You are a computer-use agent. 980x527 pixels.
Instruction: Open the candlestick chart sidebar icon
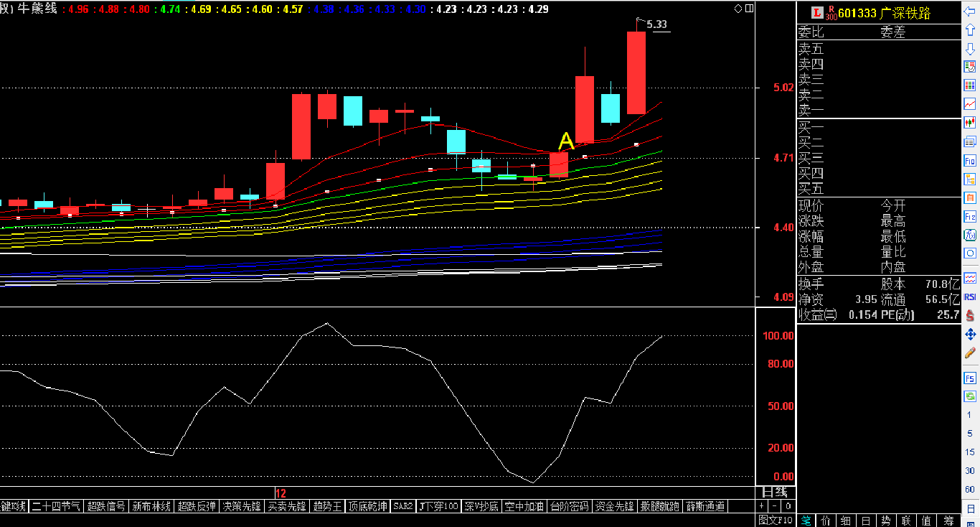tap(970, 123)
